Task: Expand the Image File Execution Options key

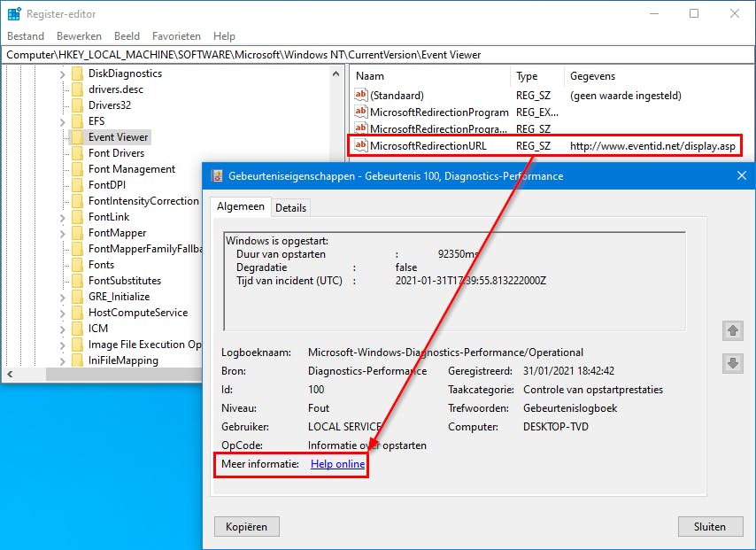Action: [62, 345]
